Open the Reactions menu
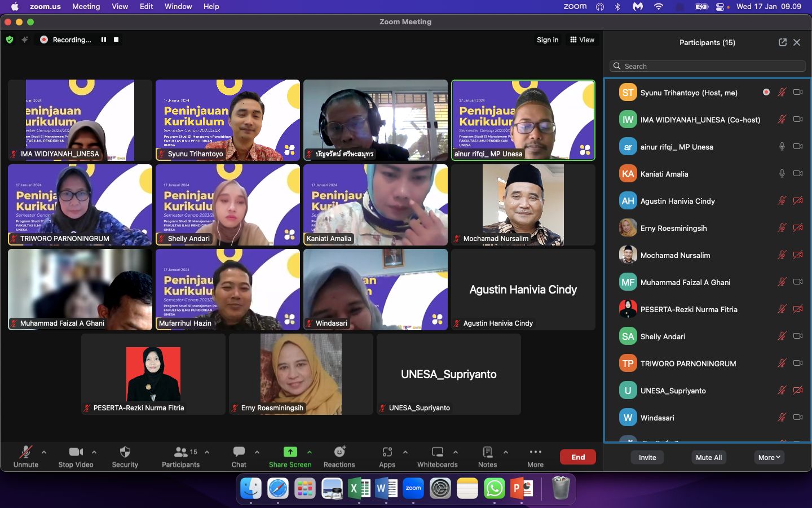This screenshot has height=508, width=812. click(x=339, y=457)
